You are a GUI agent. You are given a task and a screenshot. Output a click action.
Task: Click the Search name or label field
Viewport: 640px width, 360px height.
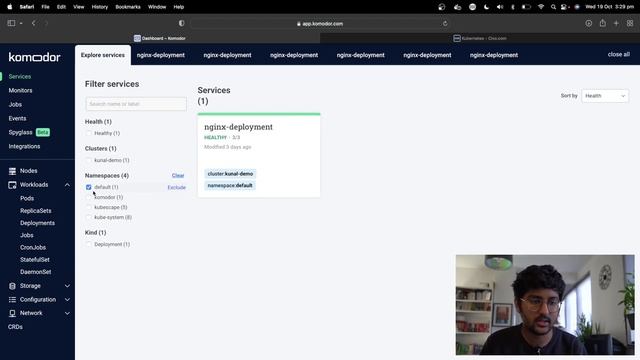[136, 104]
